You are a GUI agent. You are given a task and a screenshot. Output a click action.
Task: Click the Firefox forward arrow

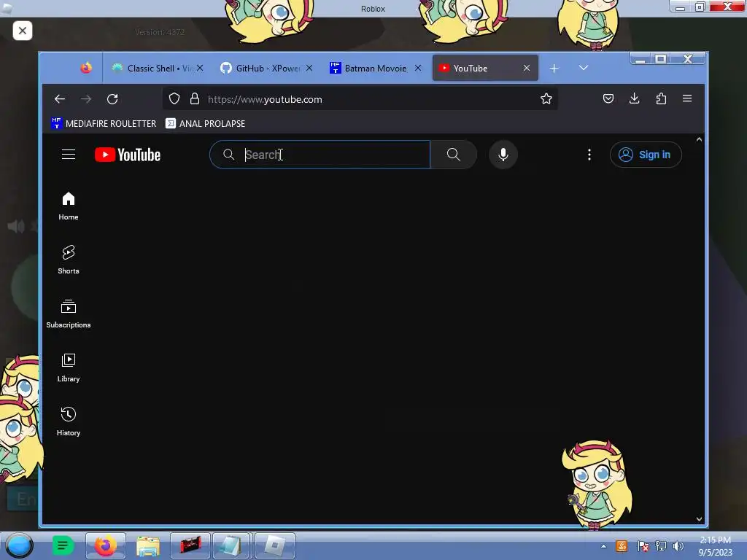click(86, 99)
